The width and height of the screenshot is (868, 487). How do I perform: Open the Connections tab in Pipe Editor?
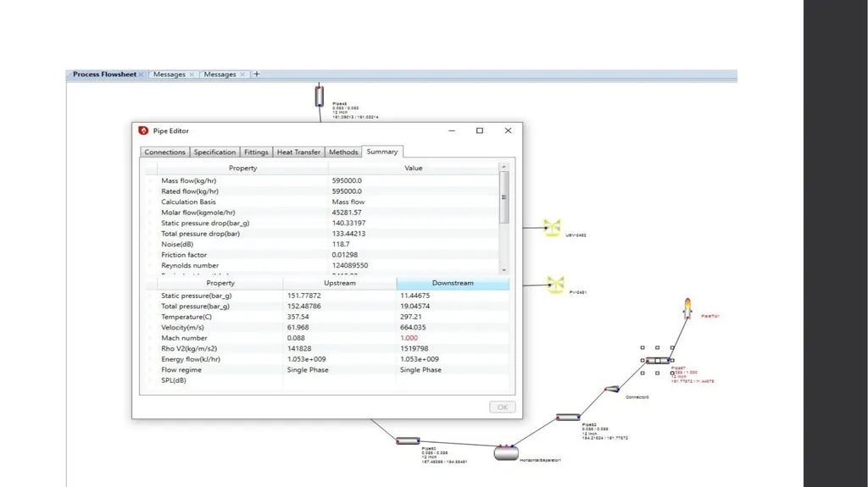click(x=165, y=152)
